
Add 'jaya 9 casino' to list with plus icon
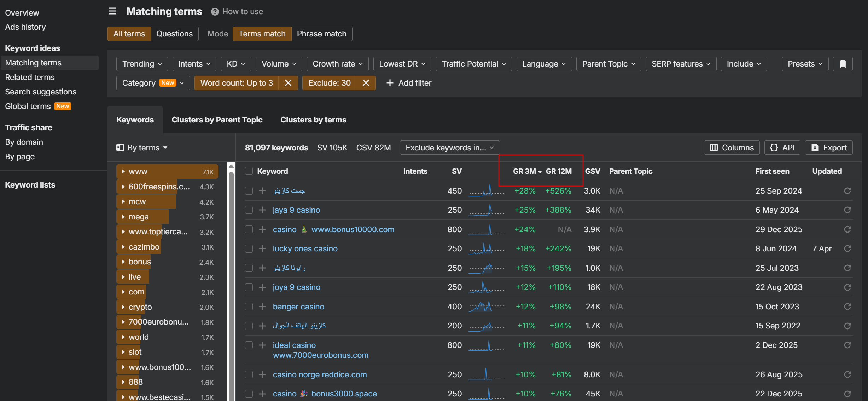262,210
